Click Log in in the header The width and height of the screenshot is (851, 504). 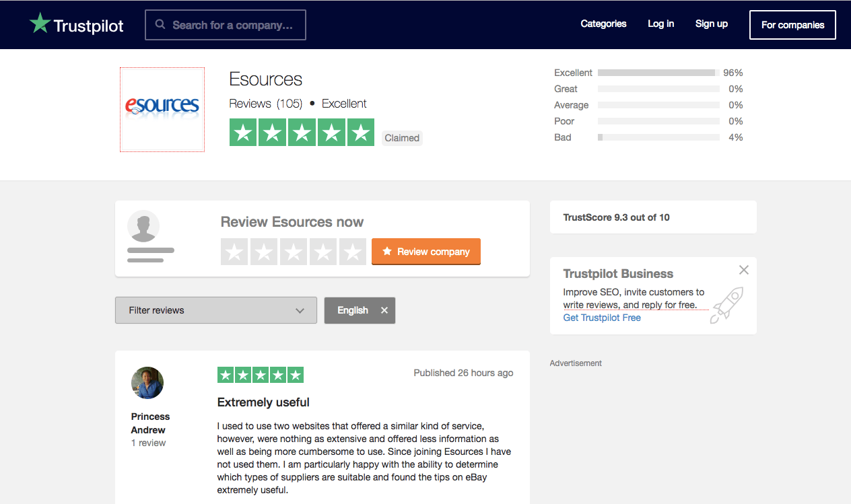[660, 24]
